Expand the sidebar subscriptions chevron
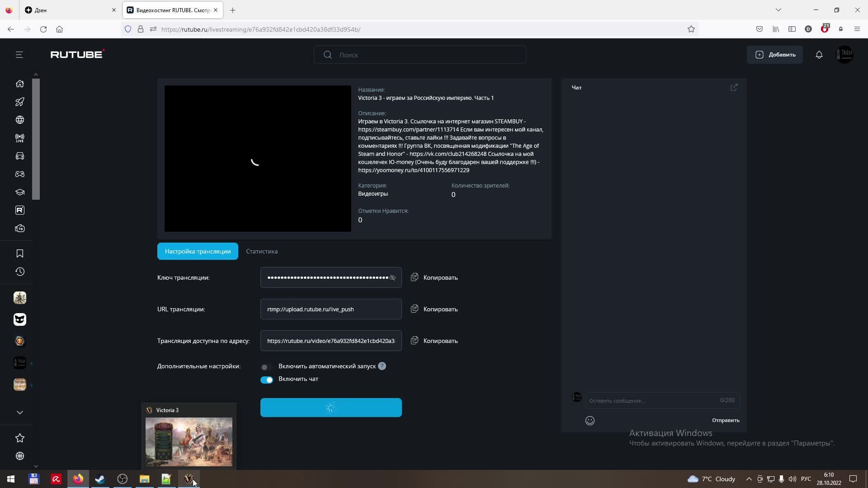This screenshot has height=488, width=868. tap(19, 413)
